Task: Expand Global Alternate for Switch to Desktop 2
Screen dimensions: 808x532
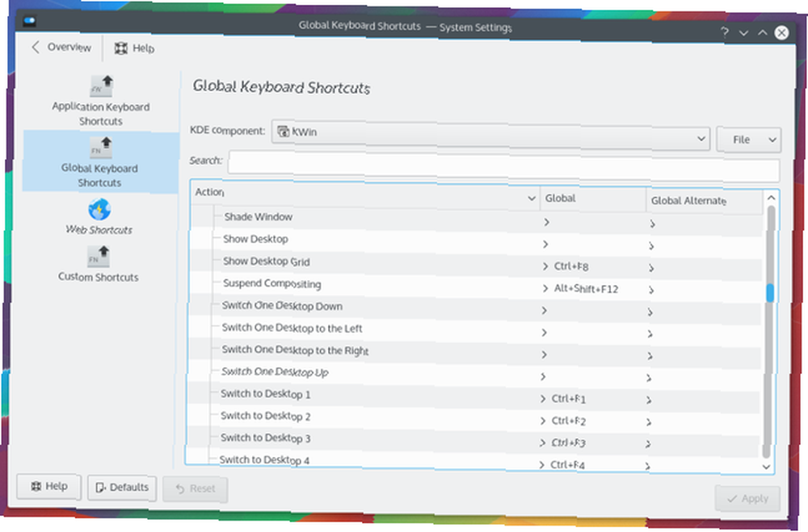Action: (648, 422)
